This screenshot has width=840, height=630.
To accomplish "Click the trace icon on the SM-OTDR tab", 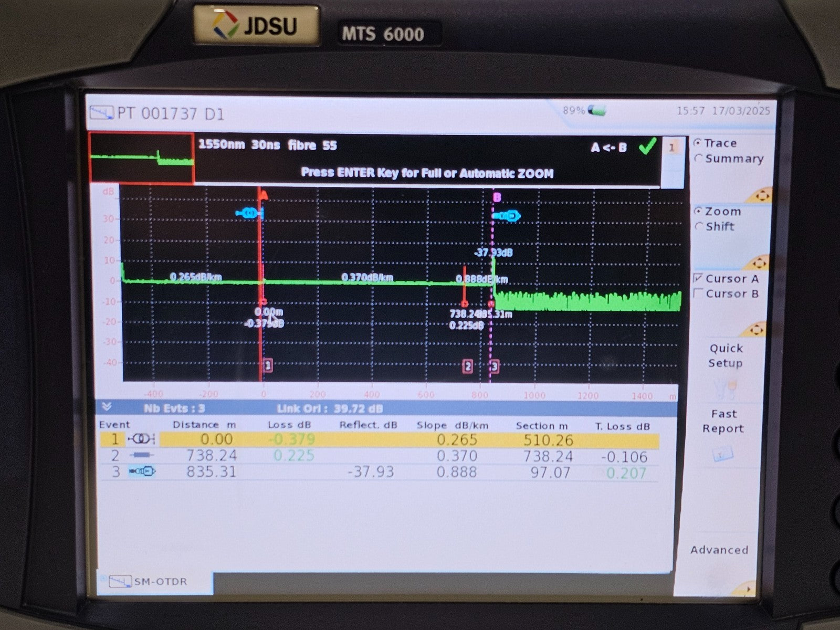I will point(122,582).
